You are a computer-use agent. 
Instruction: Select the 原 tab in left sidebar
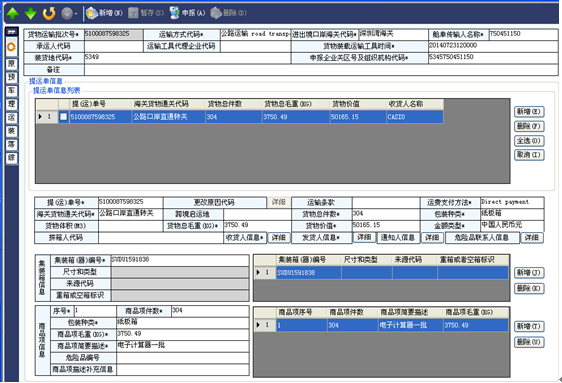(x=11, y=64)
